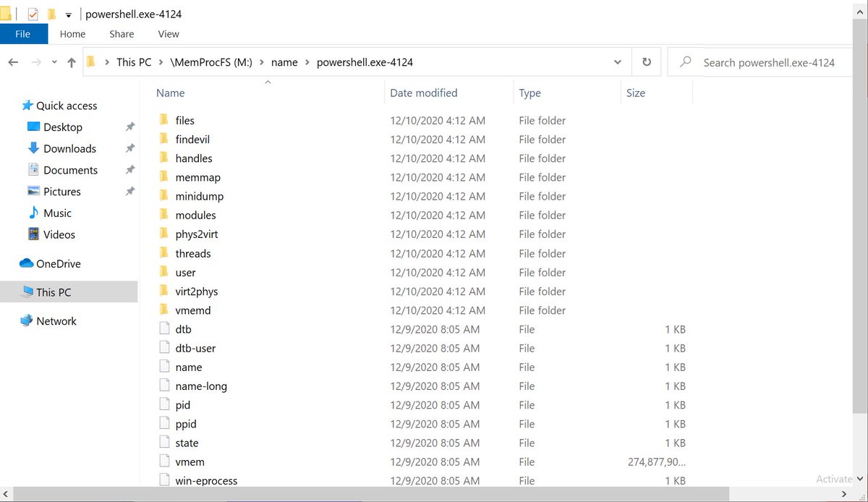Select the user folder icon
Viewport: 868px width, 502px height.
click(x=164, y=272)
